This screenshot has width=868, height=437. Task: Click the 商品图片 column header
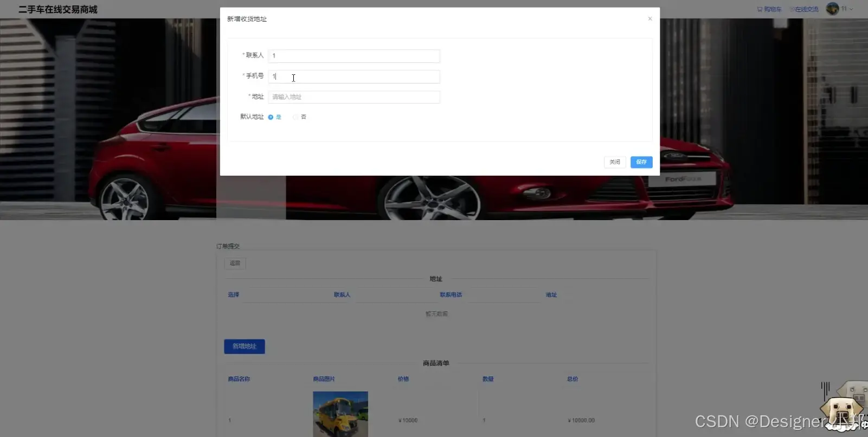coord(324,379)
